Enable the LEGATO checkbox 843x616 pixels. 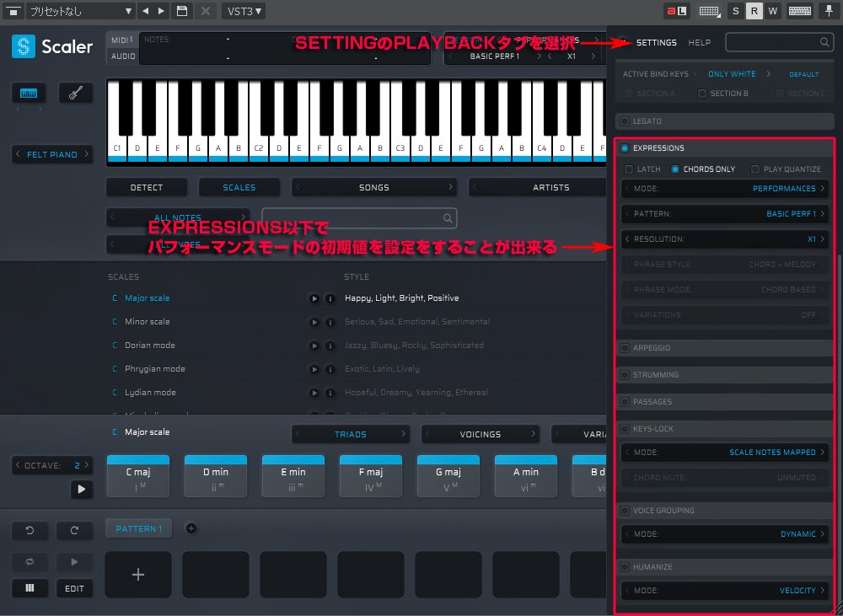624,121
